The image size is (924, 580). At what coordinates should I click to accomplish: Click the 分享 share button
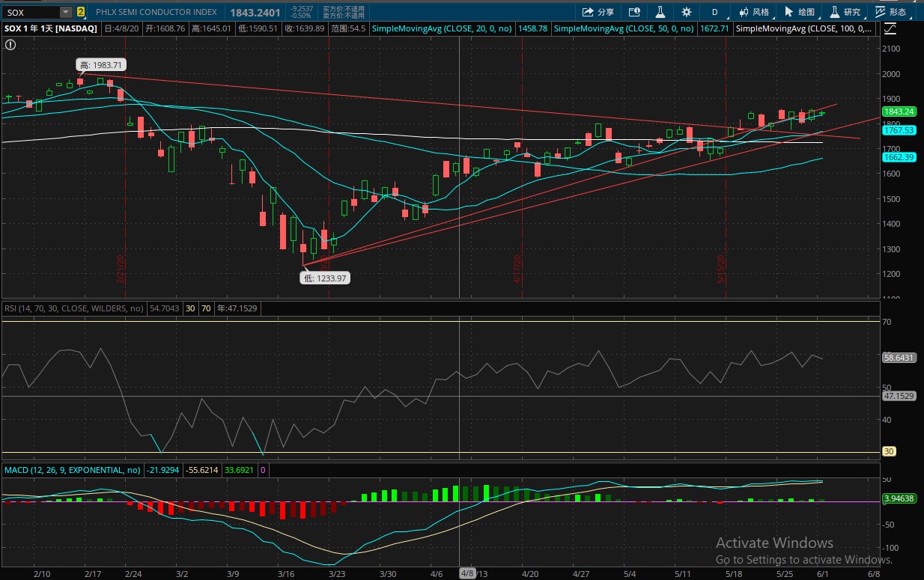[598, 12]
